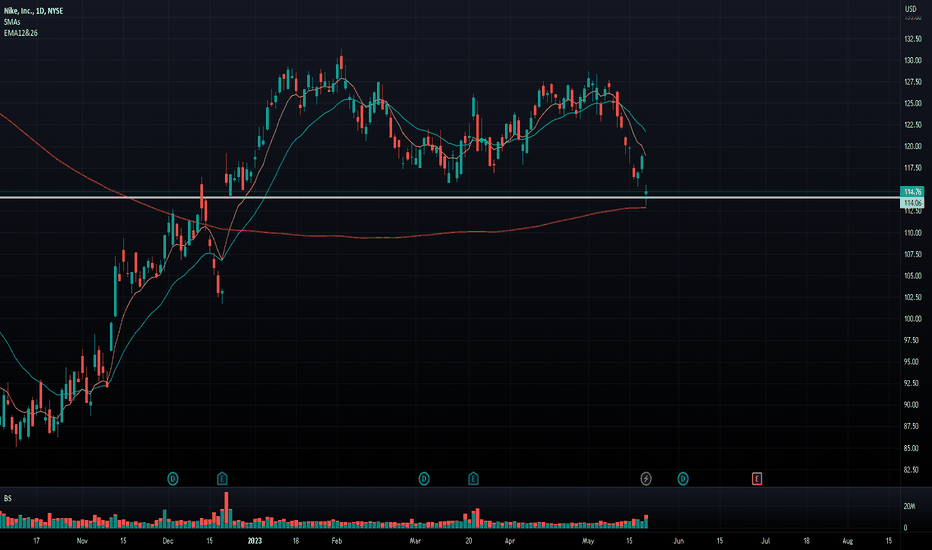The width and height of the screenshot is (932, 550).
Task: Click the 110.00 price axis label
Action: (x=912, y=232)
